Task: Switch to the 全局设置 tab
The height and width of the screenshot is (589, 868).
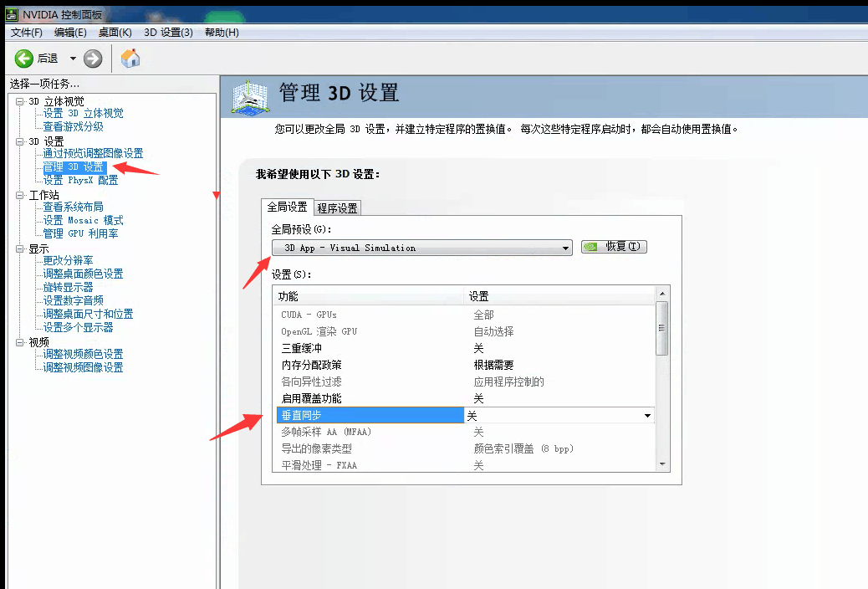Action: [x=287, y=207]
